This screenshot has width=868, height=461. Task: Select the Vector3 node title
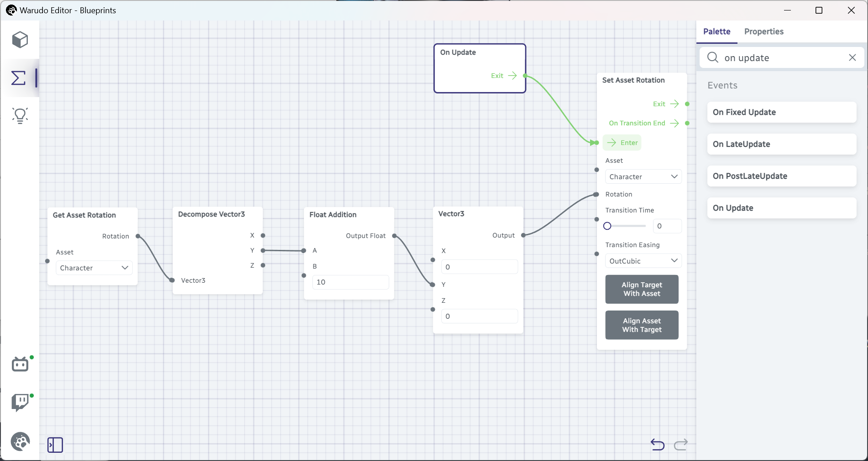451,214
